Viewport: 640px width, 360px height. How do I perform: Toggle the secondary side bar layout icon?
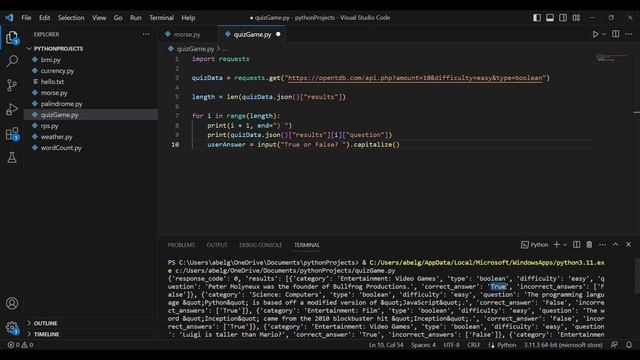563,18
